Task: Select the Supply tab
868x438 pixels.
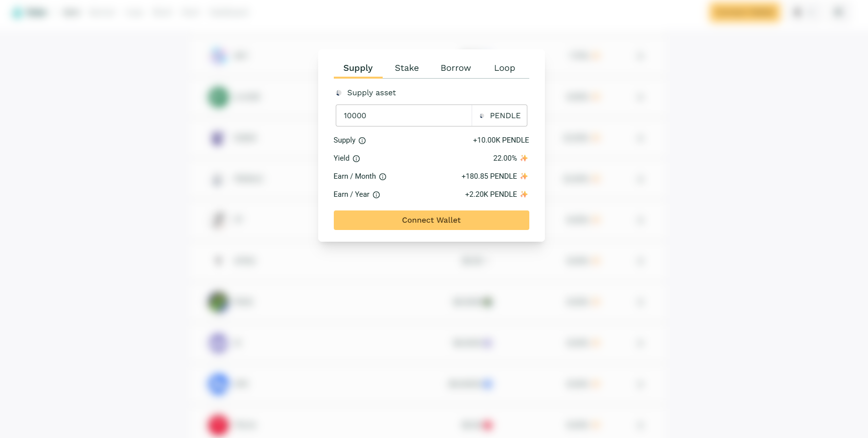Action: coord(358,68)
